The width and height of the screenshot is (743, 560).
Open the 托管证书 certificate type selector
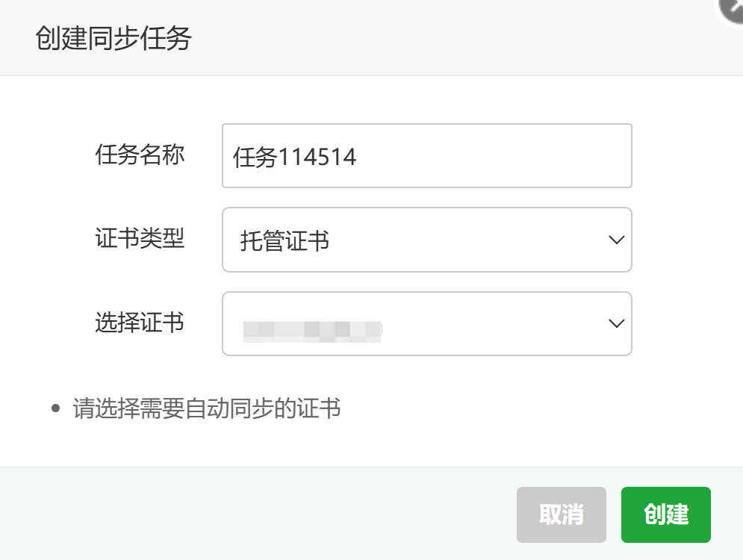coord(426,240)
